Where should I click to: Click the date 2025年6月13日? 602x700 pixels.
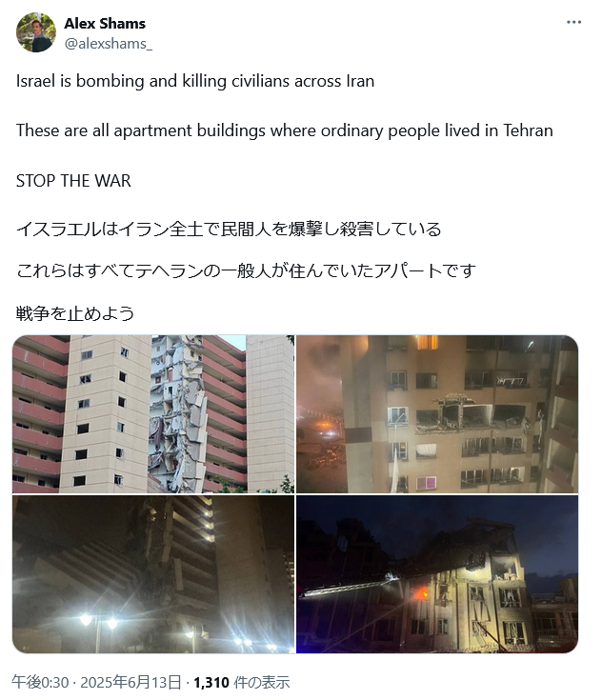click(x=130, y=682)
